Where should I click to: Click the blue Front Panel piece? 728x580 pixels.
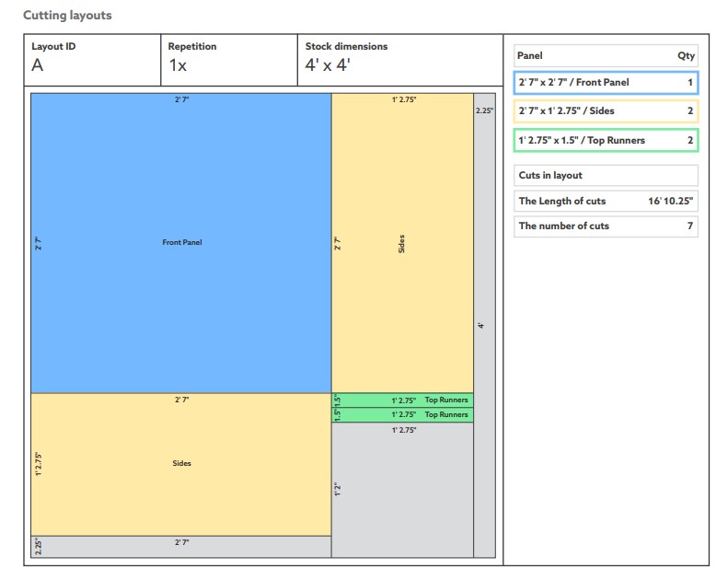(x=180, y=243)
